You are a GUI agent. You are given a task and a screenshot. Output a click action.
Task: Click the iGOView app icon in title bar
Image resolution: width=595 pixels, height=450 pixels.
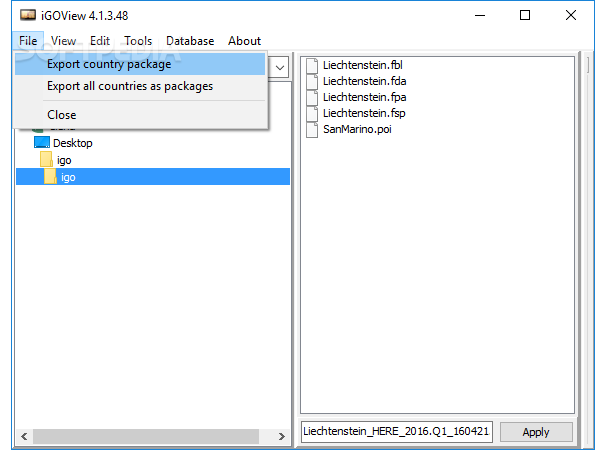(28, 15)
